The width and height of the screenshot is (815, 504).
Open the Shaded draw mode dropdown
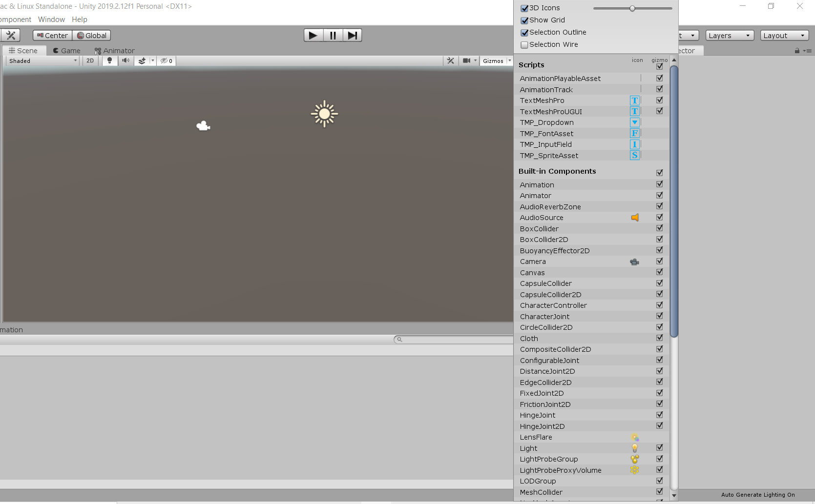point(42,60)
